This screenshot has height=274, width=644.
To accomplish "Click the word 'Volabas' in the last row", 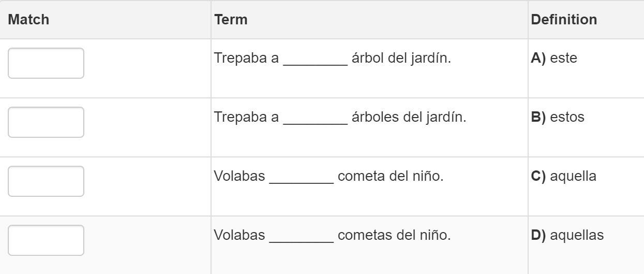I will (x=239, y=236).
